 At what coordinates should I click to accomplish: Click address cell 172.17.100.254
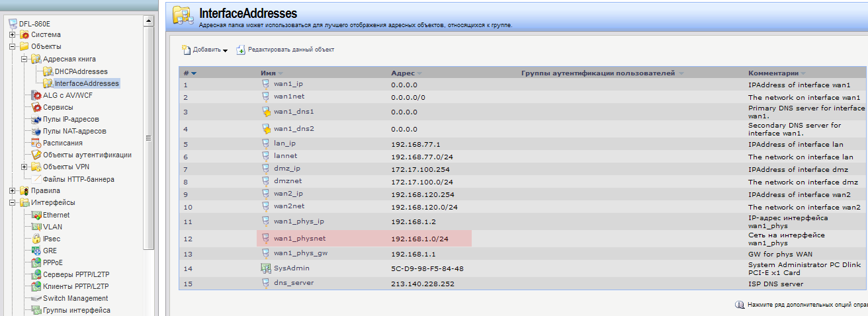(420, 169)
